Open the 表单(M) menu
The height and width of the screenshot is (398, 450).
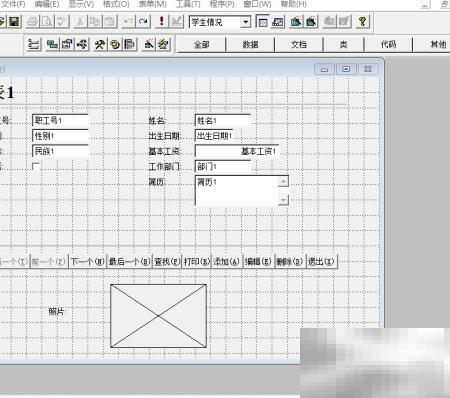153,4
